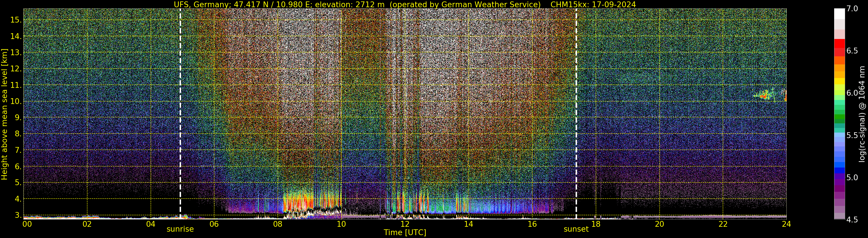Click the colorbar value '7.0'
Viewport: 868px width, 238px height.
pos(852,9)
